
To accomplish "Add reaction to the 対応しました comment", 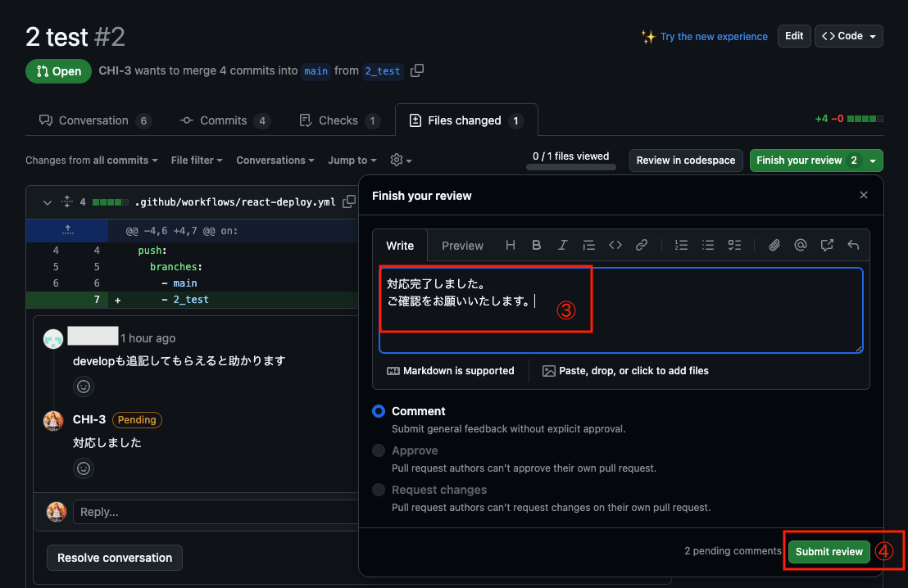I will click(x=84, y=468).
